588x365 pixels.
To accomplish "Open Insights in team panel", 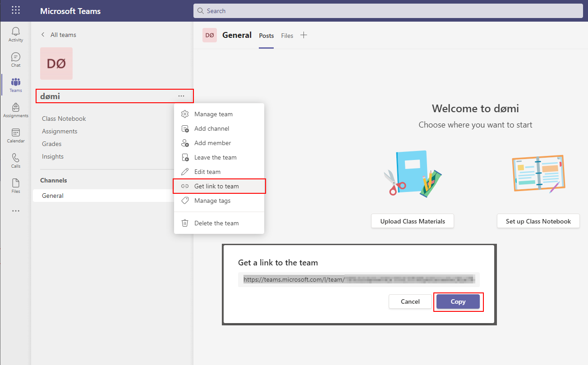I will [53, 156].
